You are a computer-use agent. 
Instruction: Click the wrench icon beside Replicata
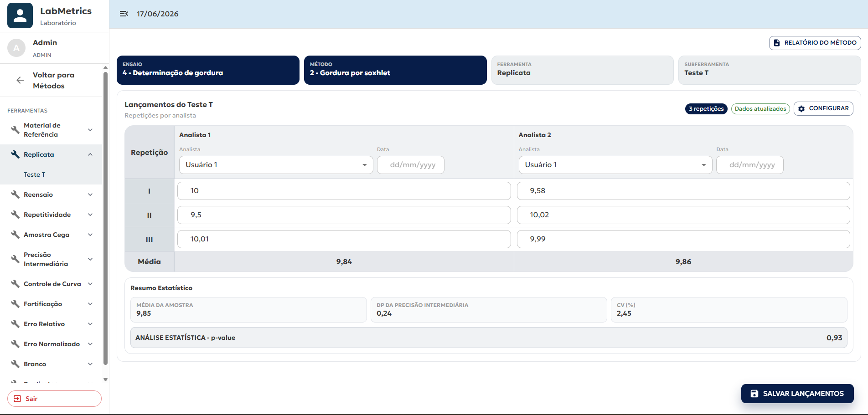(15, 154)
